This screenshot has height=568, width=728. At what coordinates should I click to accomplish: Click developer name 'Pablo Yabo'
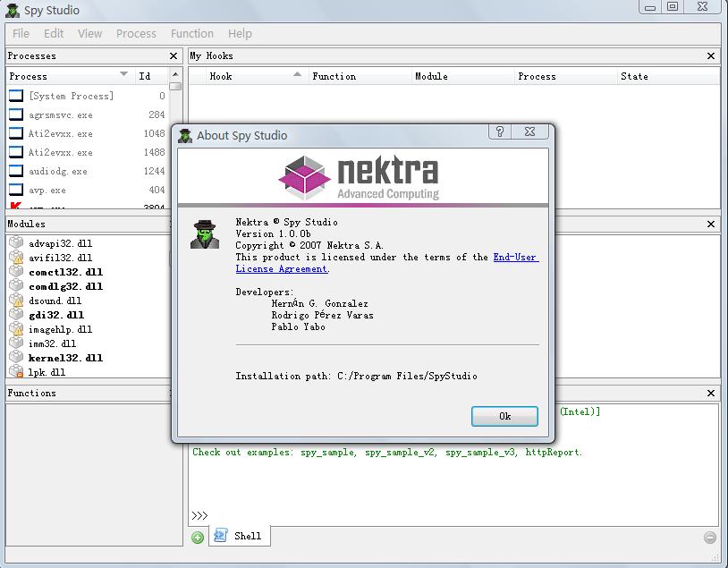click(x=298, y=326)
